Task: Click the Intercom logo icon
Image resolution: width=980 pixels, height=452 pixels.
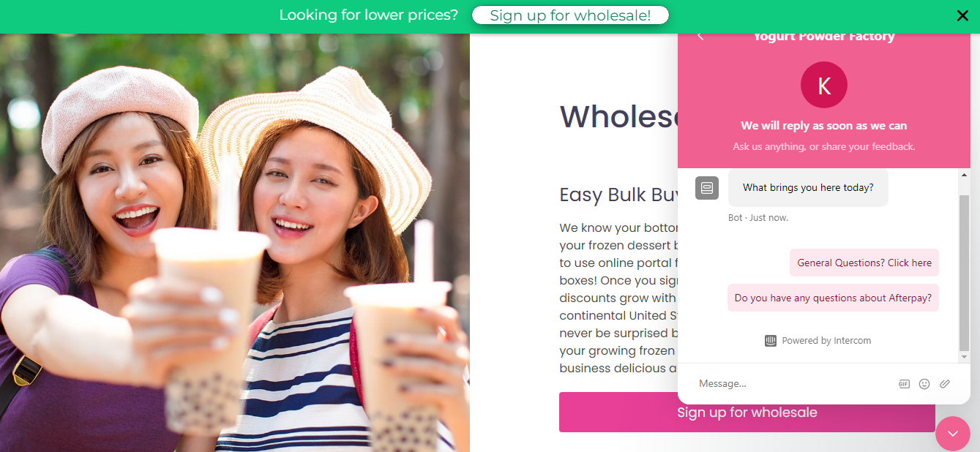Action: pyautogui.click(x=771, y=341)
